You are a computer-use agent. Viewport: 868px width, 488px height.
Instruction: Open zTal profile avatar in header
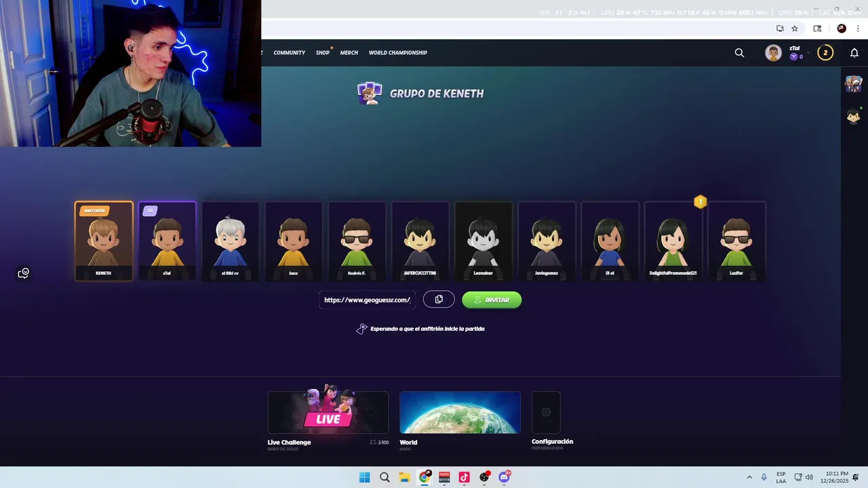point(773,53)
